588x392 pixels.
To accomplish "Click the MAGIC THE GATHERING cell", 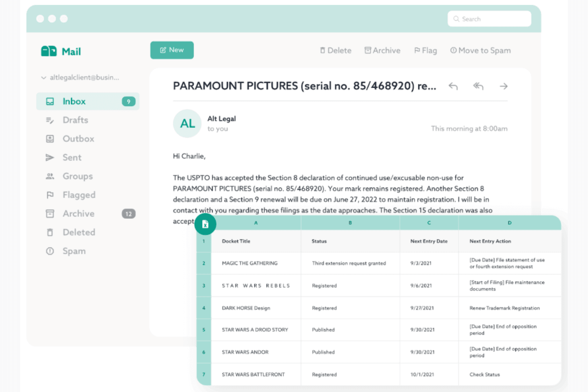I will [x=256, y=263].
